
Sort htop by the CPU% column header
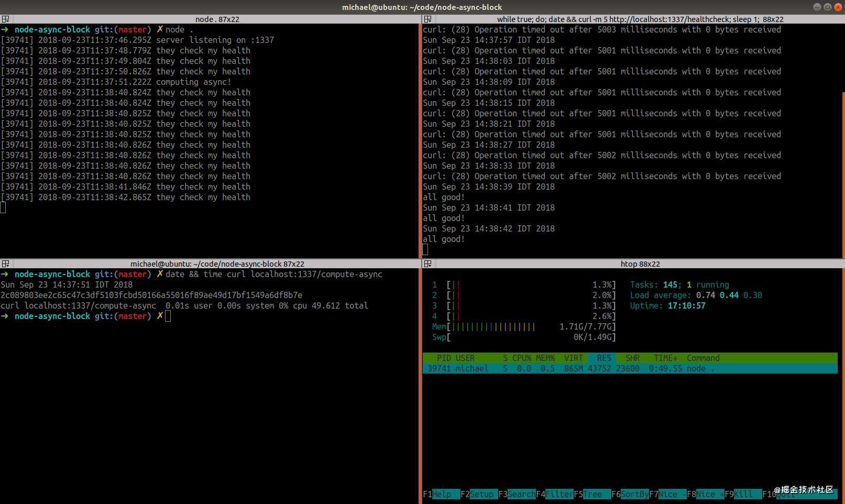pyautogui.click(x=521, y=358)
